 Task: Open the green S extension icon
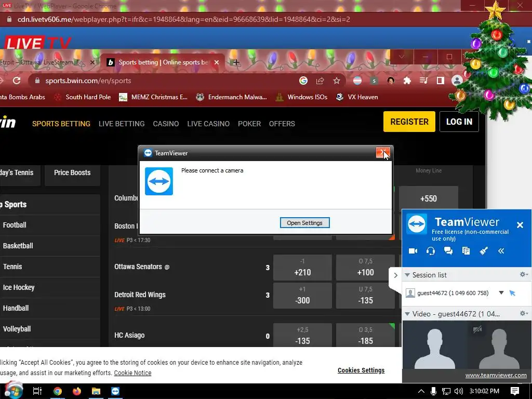[374, 81]
